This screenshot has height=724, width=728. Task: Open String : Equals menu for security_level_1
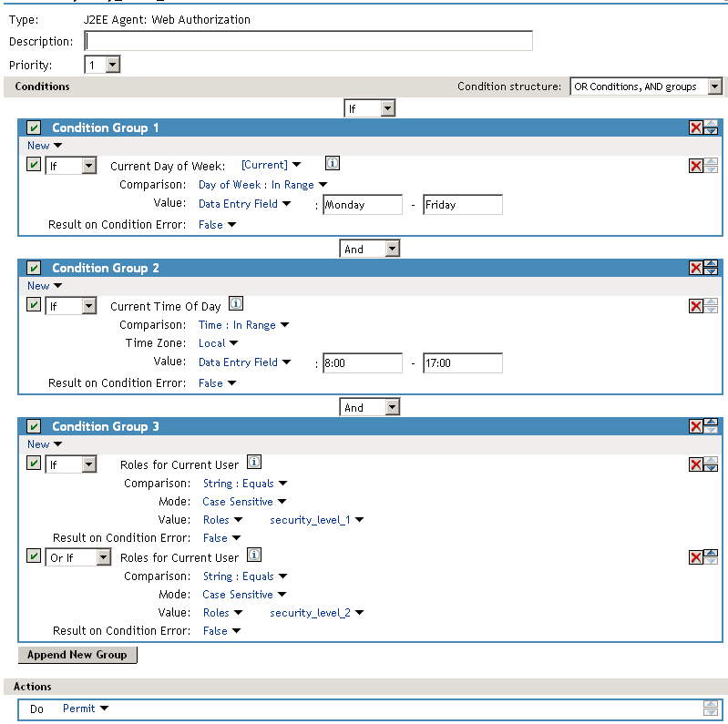[245, 484]
